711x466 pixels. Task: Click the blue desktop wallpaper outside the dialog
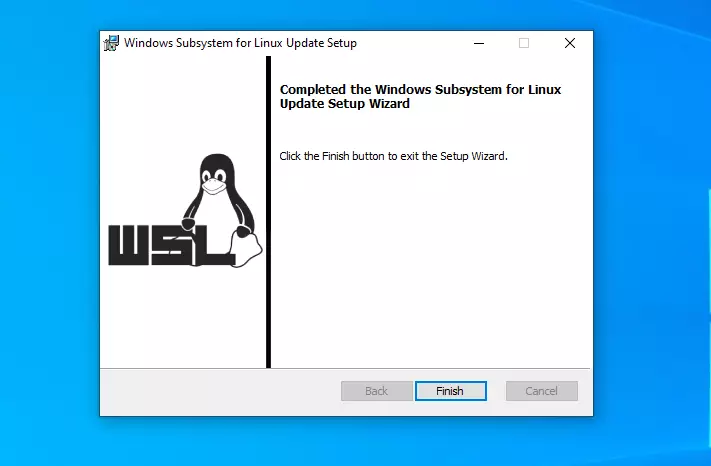tap(50, 227)
